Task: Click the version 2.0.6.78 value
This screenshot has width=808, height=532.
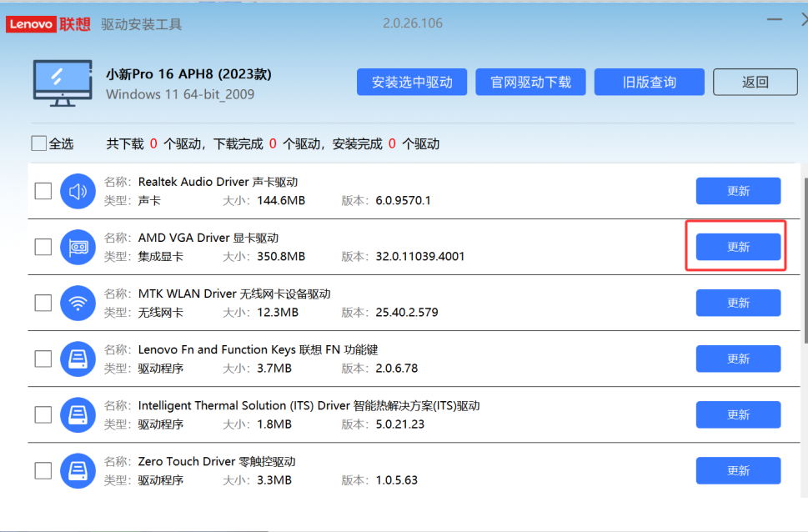Action: [x=397, y=368]
